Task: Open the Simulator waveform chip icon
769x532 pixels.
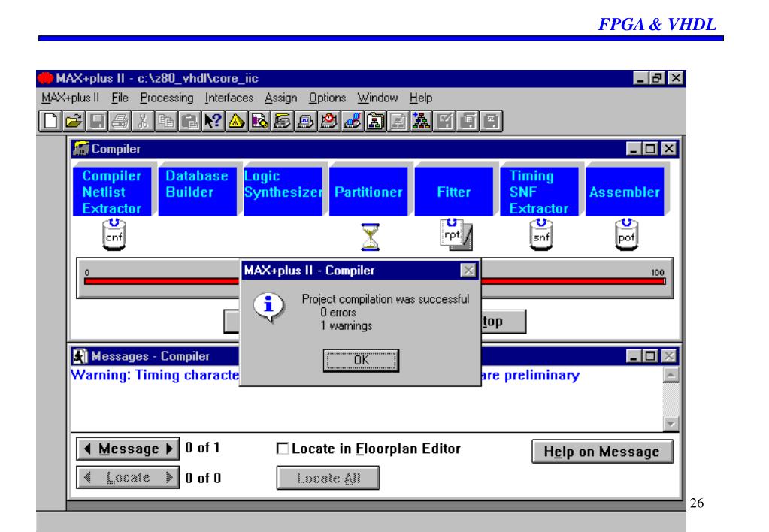Action: coord(305,121)
